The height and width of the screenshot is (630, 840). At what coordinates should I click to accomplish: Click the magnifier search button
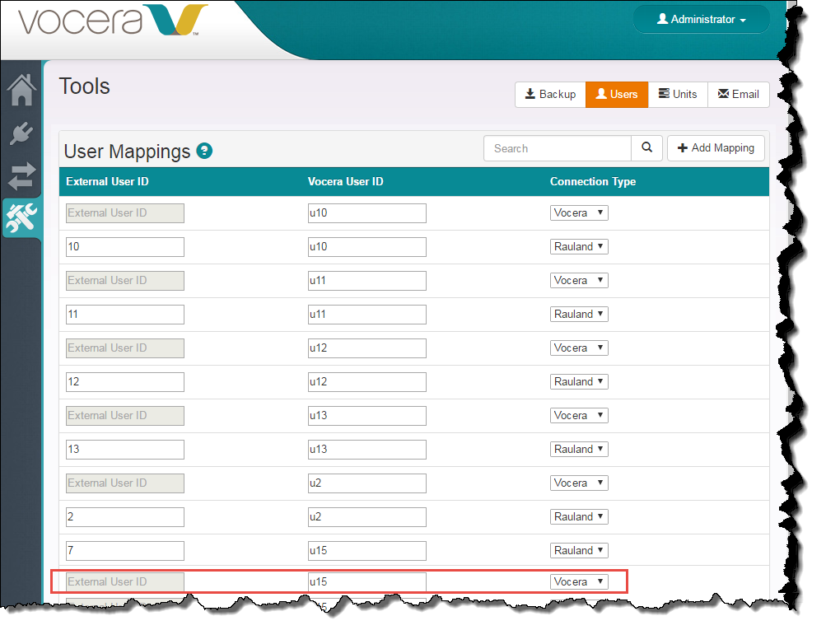click(x=646, y=148)
